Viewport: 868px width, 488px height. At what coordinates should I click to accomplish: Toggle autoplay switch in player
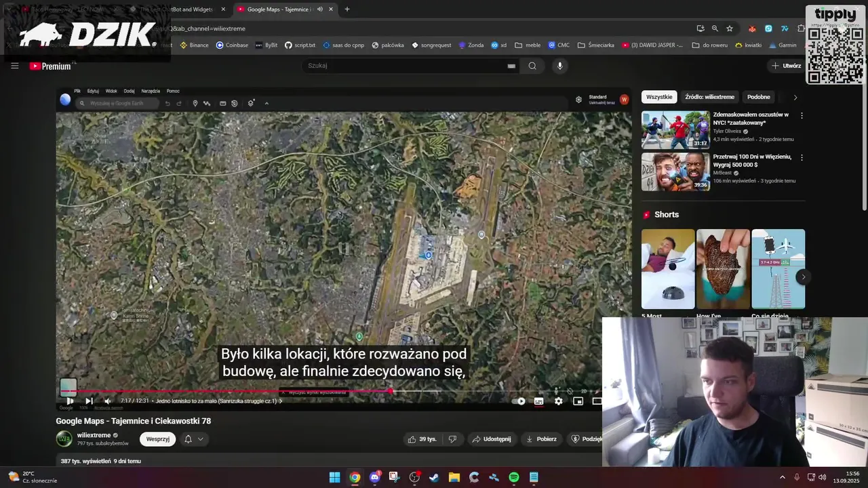point(519,401)
